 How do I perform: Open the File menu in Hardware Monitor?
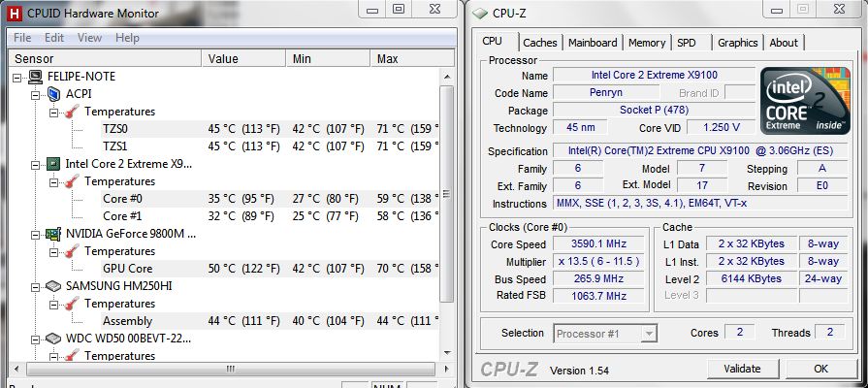22,38
